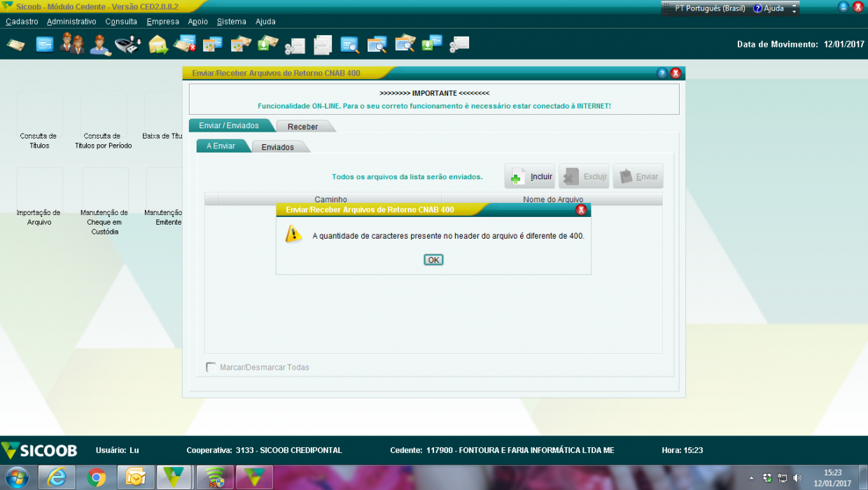This screenshot has height=490, width=868.
Task: Click the cheque with red X icon
Action: tap(185, 44)
